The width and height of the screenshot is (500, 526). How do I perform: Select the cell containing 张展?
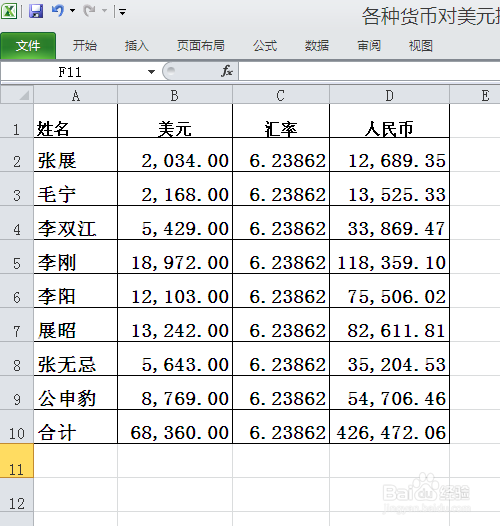click(76, 155)
